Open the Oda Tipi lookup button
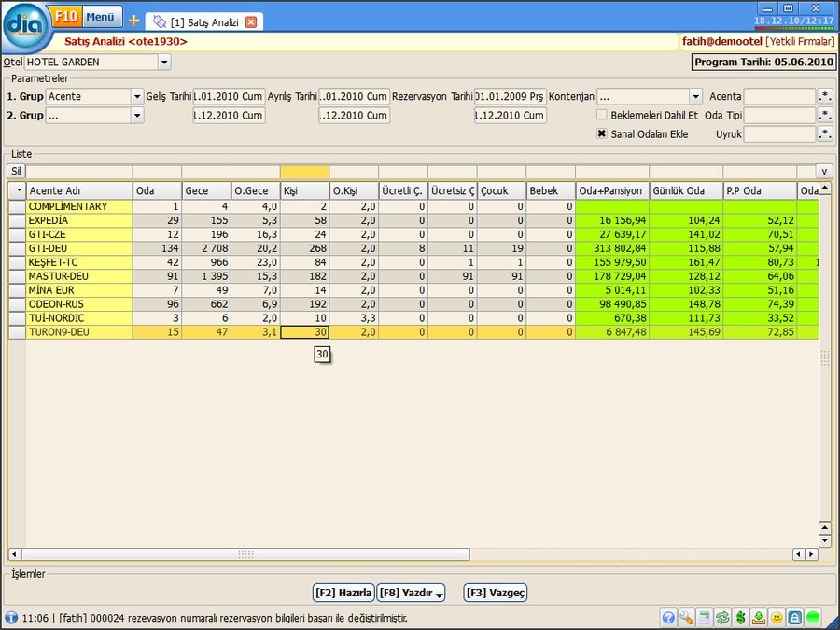Viewport: 840px width, 630px height. coord(825,115)
